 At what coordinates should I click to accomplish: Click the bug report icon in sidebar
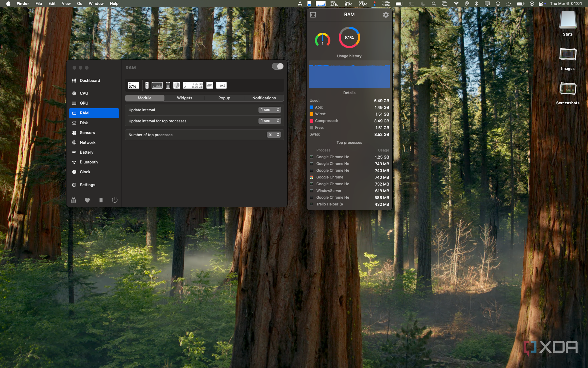coord(74,200)
